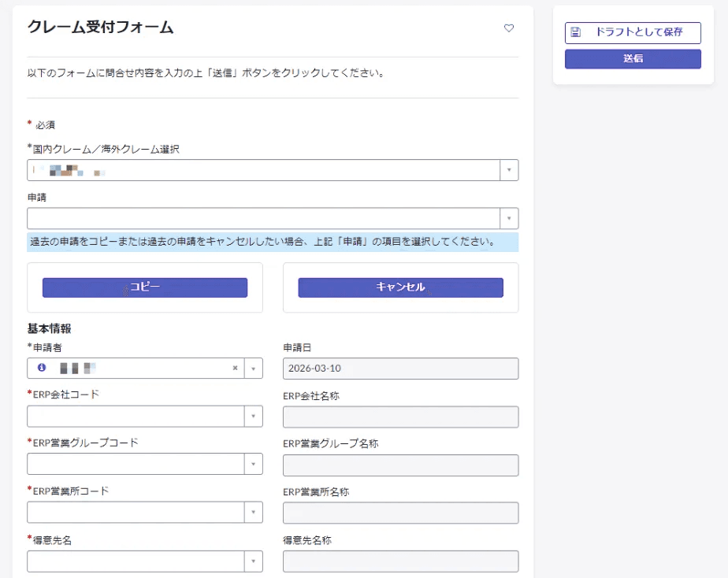Screen dimensions: 728x578
Task: Click the 必須 required legend text
Action: click(x=46, y=124)
